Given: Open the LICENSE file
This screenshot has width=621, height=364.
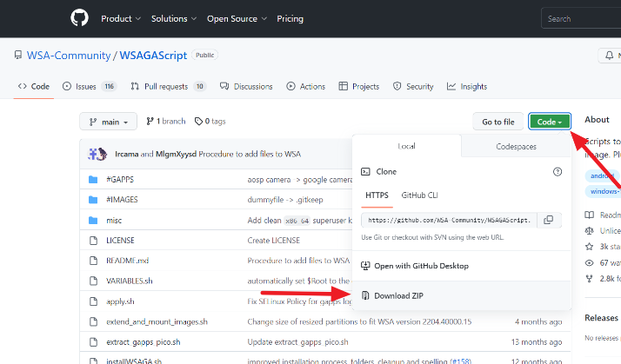Looking at the screenshot, I should [x=120, y=240].
